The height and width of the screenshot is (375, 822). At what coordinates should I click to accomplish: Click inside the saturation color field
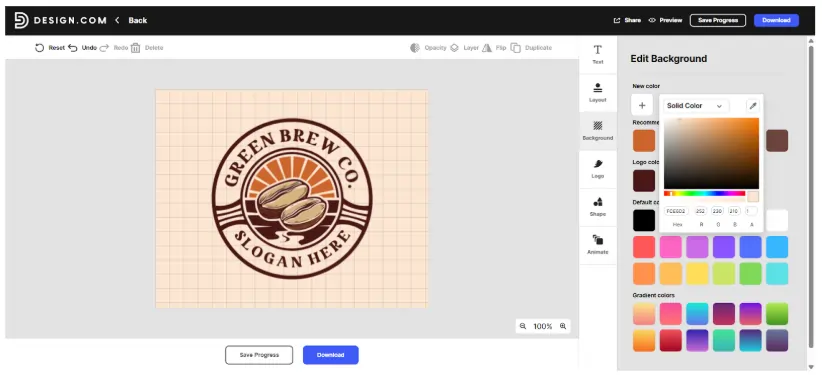[x=711, y=153]
